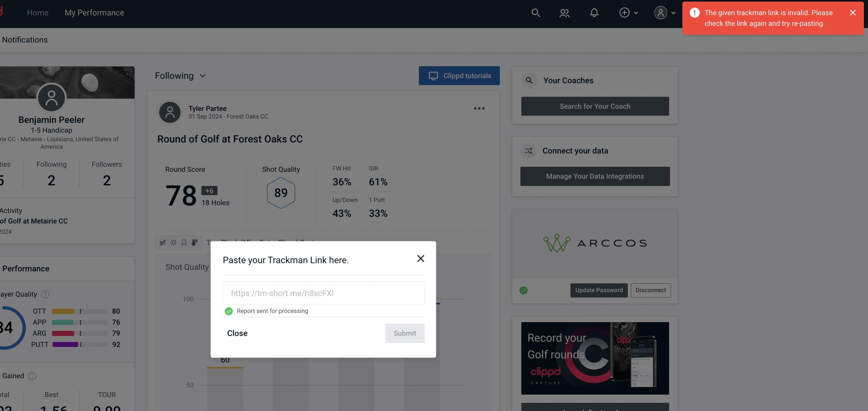Viewport: 868px width, 411px height.
Task: Select the My Performance menu tab
Action: coord(94,12)
